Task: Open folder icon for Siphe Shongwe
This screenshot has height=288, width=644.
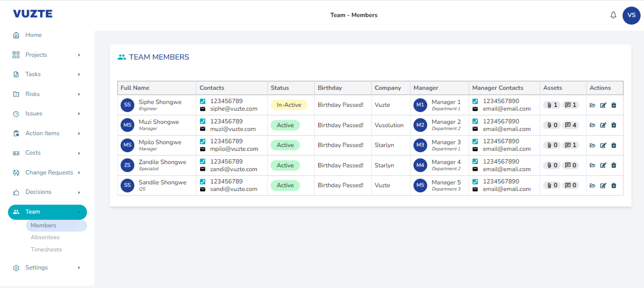Action: [592, 105]
